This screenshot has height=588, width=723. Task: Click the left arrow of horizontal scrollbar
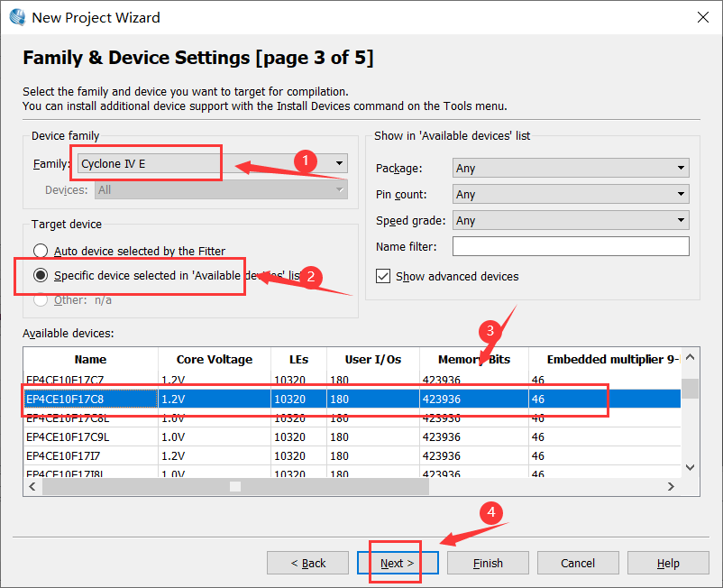click(x=32, y=486)
